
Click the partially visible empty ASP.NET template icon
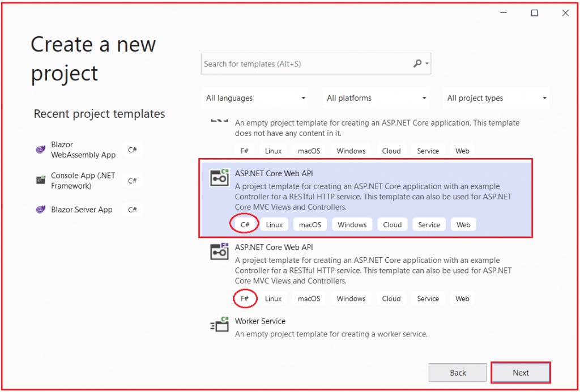pyautogui.click(x=219, y=121)
